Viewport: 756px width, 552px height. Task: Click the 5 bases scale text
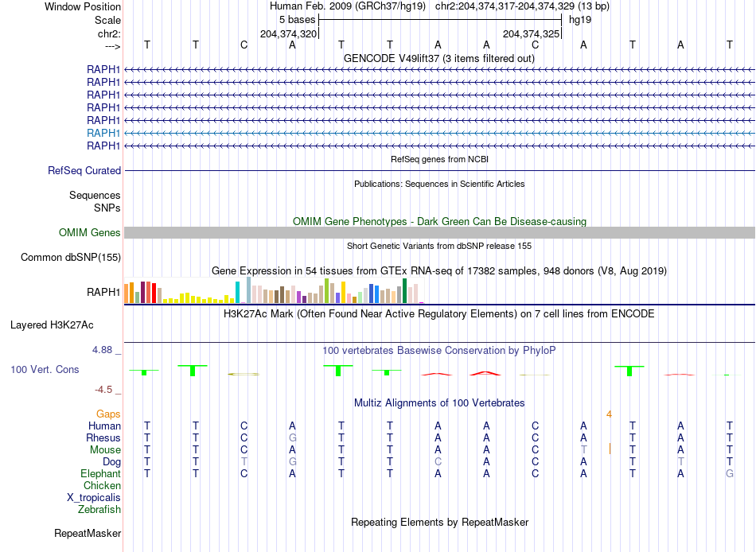pyautogui.click(x=297, y=20)
